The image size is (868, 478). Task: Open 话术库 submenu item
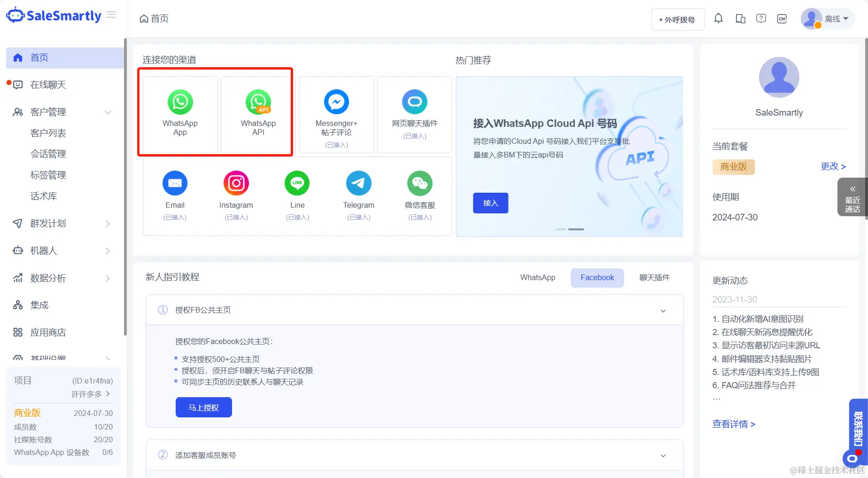[44, 196]
